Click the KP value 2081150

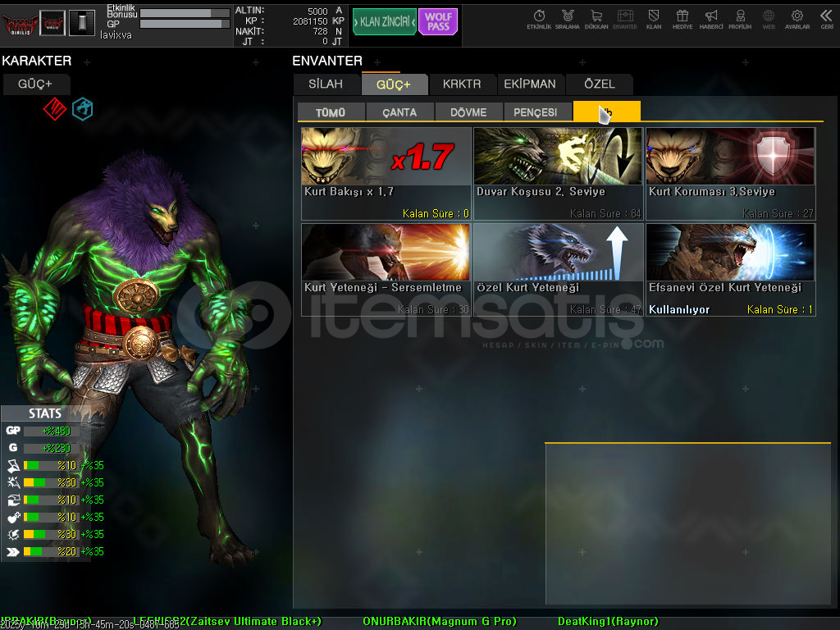(309, 21)
